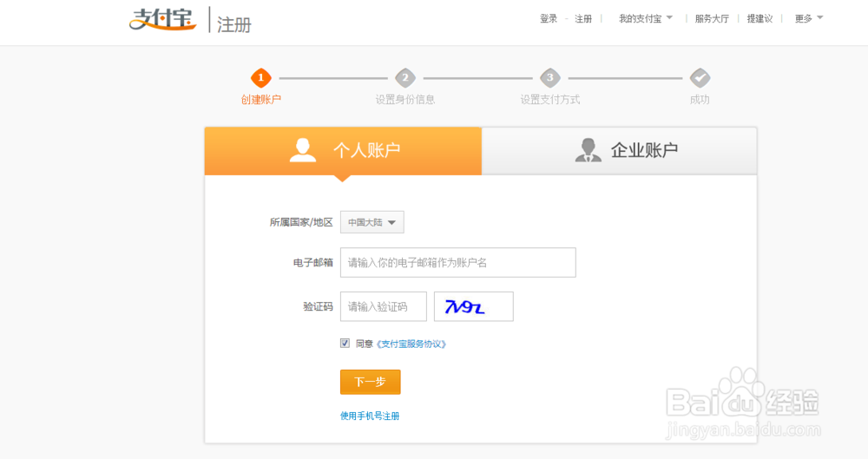This screenshot has height=459, width=868.
Task: Click the personal account person icon
Action: (303, 150)
